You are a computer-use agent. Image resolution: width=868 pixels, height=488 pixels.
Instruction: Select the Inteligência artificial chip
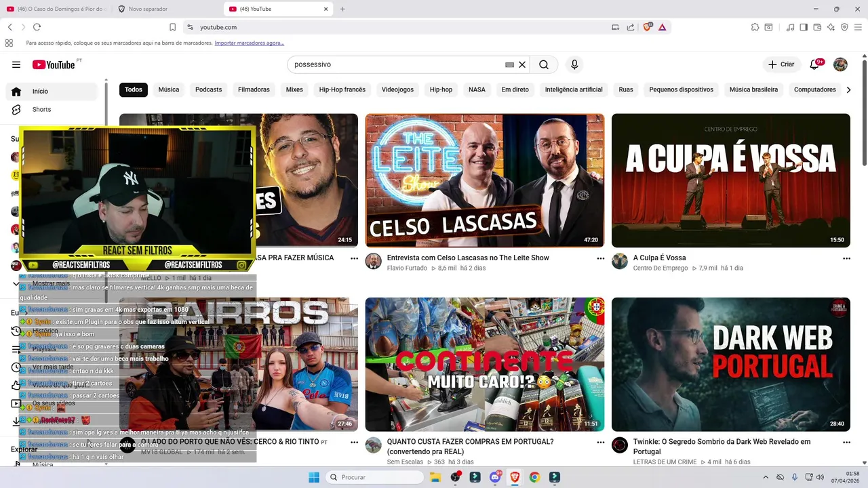tap(574, 89)
